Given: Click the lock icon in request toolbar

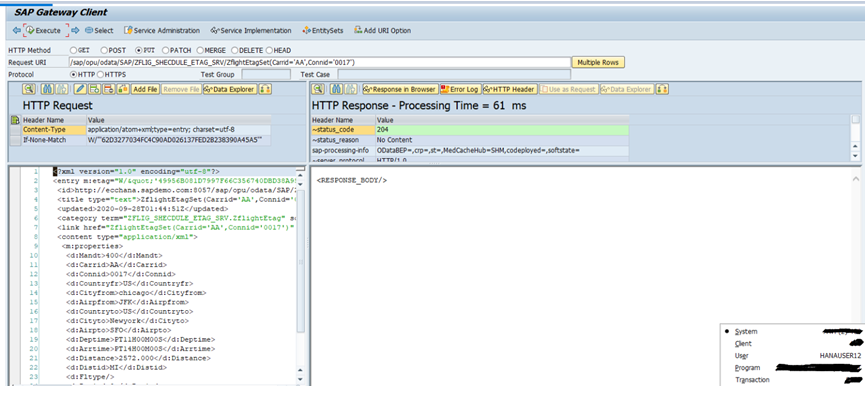Looking at the screenshot, I should 122,89.
